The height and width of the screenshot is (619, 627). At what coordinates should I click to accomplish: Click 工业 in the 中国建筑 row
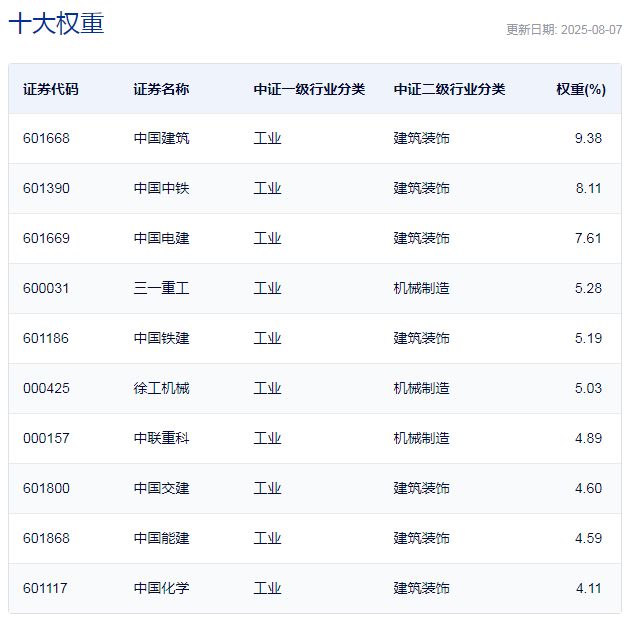[x=268, y=138]
